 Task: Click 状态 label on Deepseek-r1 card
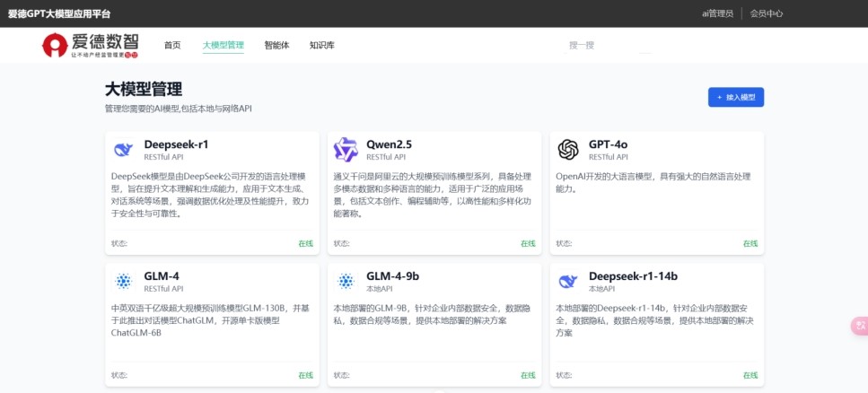[x=119, y=243]
